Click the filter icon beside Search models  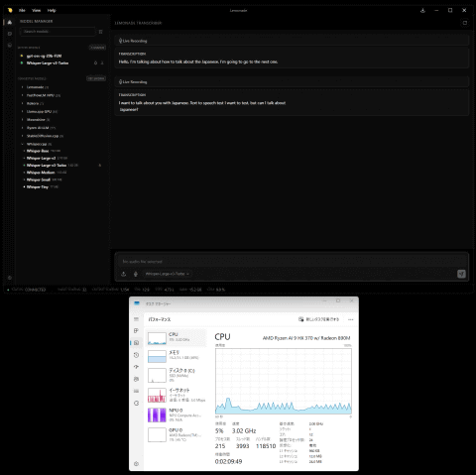coord(101,32)
